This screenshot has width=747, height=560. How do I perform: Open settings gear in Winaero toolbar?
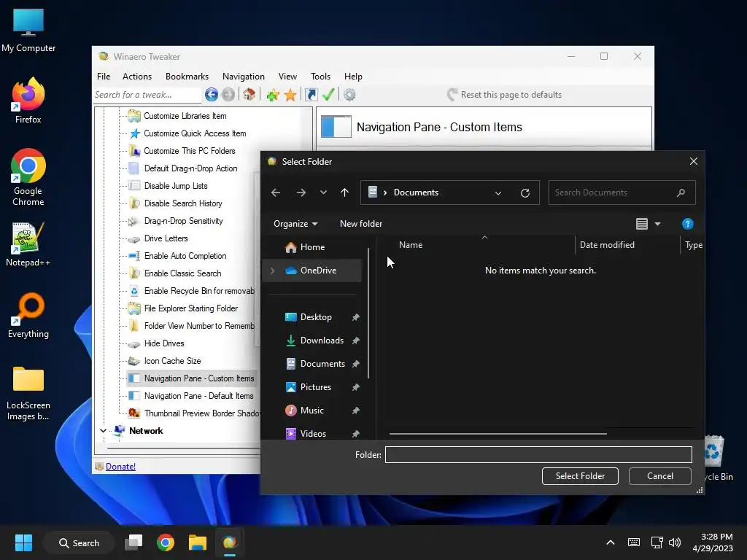[349, 95]
